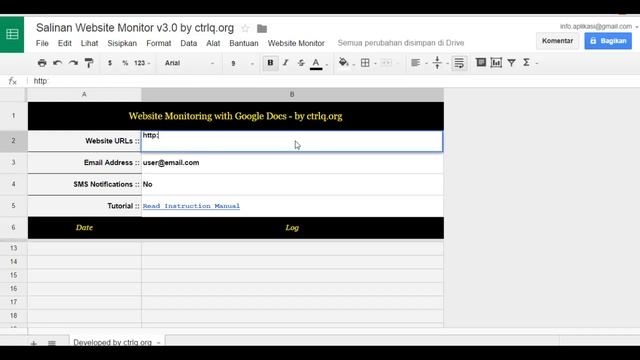Open the info.aplikasi@gmail.com account menu

click(x=598, y=27)
